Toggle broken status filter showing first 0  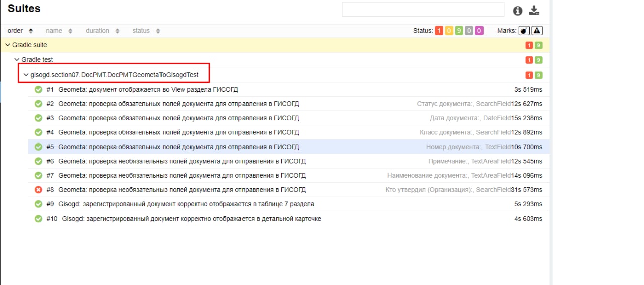pos(449,31)
